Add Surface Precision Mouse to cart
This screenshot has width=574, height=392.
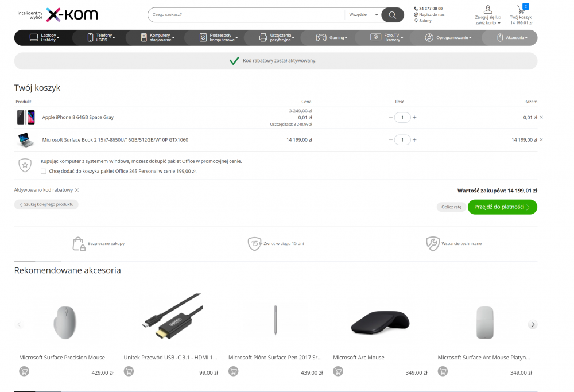(x=24, y=371)
